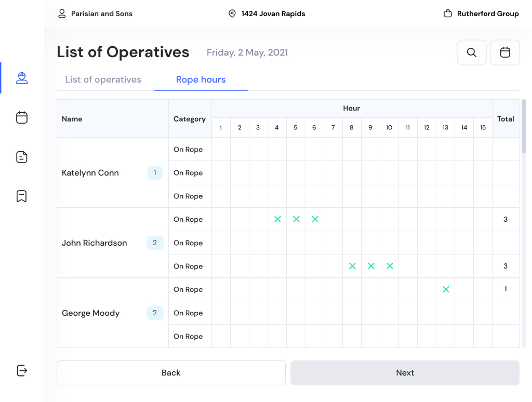The height and width of the screenshot is (402, 532).
Task: Select the Rope hours tab
Action: [201, 79]
